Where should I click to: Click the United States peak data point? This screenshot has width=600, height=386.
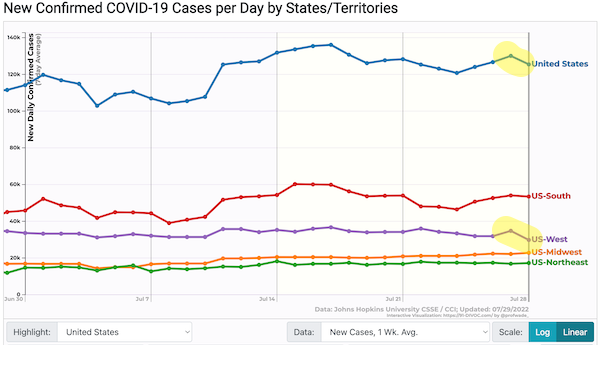click(x=331, y=45)
